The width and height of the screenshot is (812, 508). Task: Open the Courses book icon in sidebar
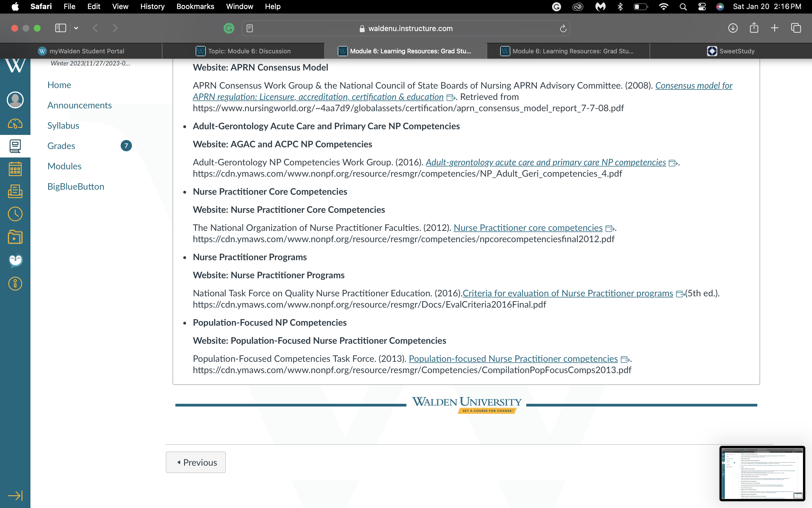[x=15, y=146]
